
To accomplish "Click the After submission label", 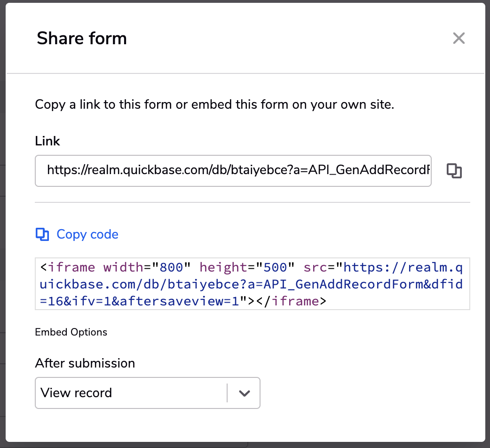I will (85, 363).
